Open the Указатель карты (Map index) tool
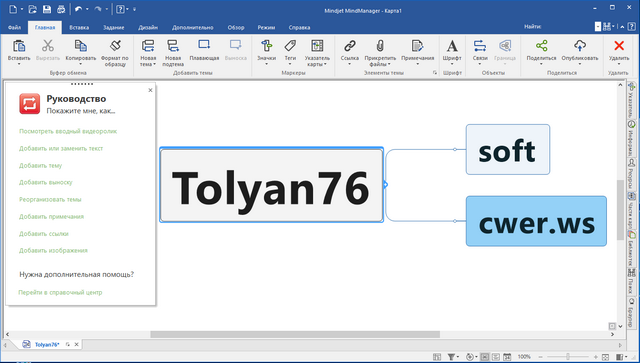The height and width of the screenshot is (363, 640). (317, 46)
